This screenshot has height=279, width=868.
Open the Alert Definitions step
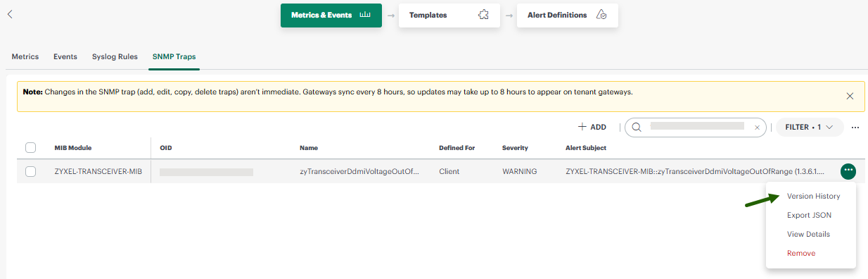point(568,15)
